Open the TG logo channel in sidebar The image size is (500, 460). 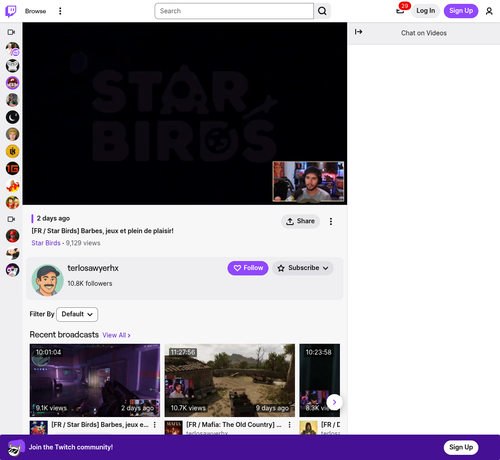13,168
